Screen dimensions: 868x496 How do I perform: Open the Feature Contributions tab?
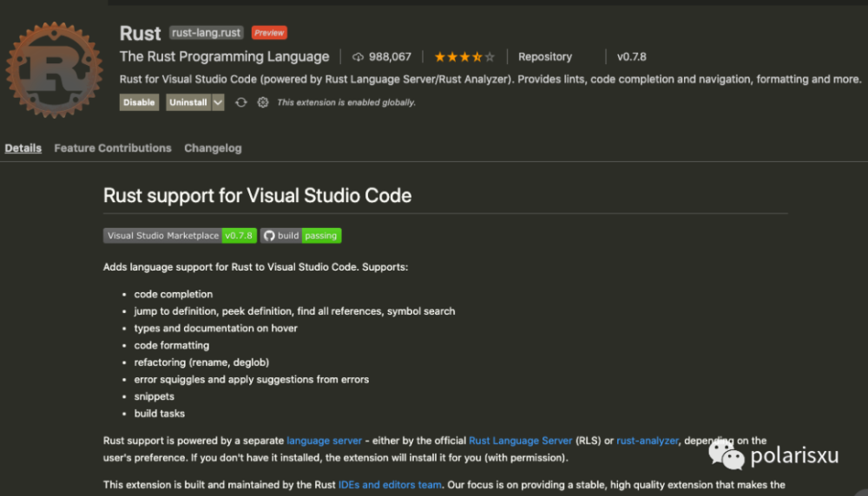pos(113,148)
